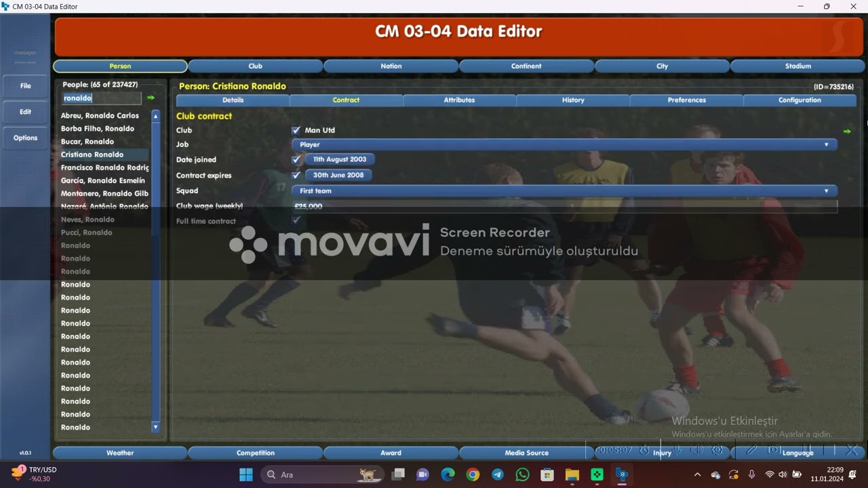868x488 pixels.
Task: Open the Windows Start menu
Action: click(x=246, y=474)
